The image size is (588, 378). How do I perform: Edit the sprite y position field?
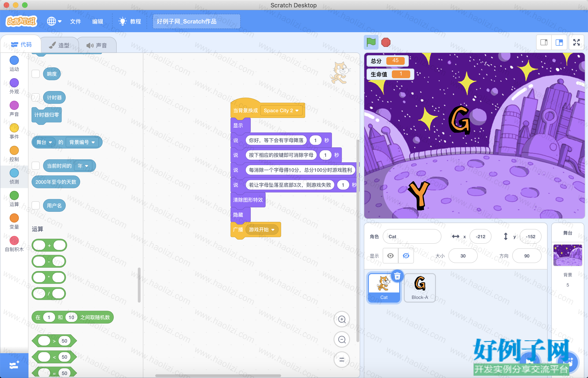[x=530, y=236]
